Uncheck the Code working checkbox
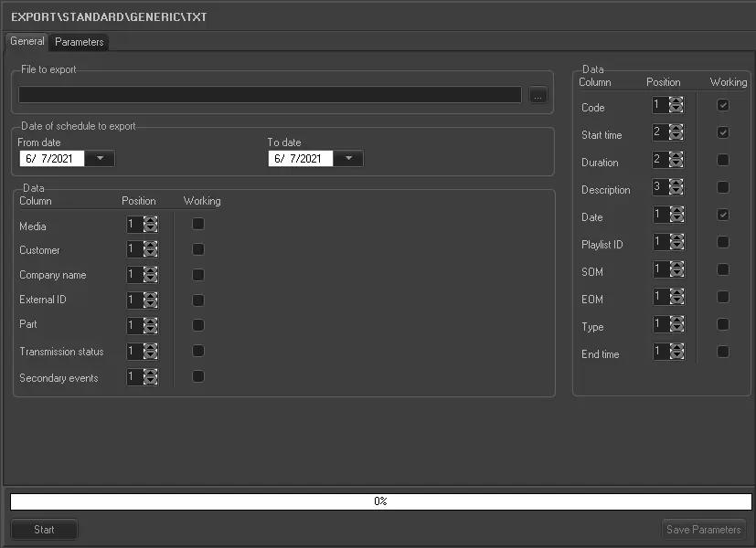The image size is (756, 548). click(723, 105)
